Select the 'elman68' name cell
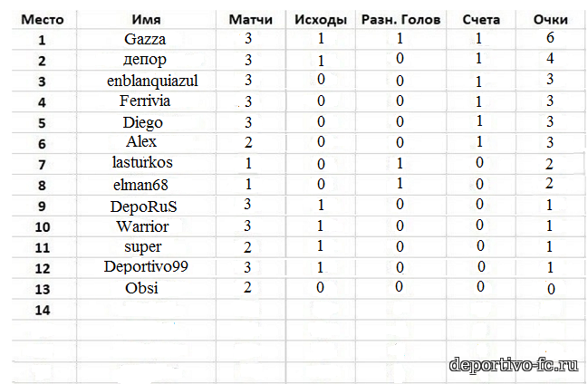The image size is (588, 384). click(146, 185)
